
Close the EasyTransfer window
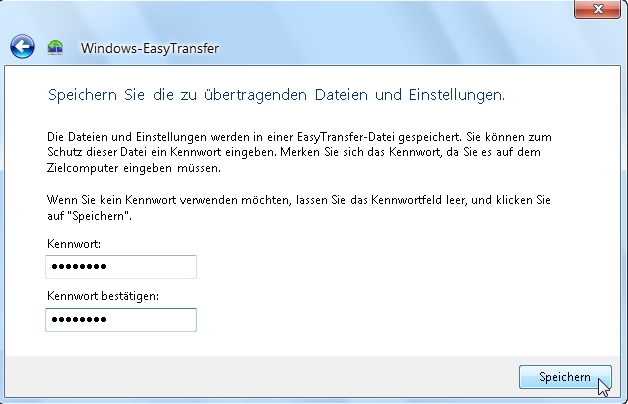click(x=597, y=9)
